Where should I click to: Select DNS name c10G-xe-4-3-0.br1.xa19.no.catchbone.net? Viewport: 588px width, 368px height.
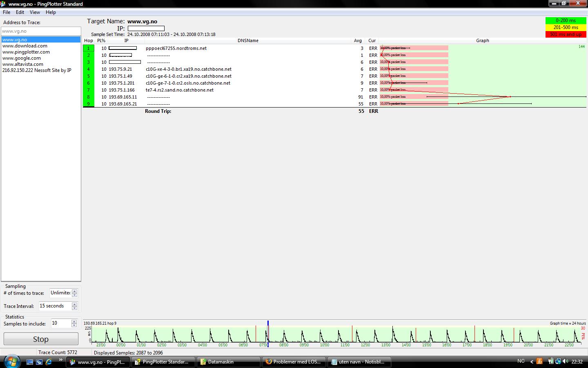coord(189,69)
